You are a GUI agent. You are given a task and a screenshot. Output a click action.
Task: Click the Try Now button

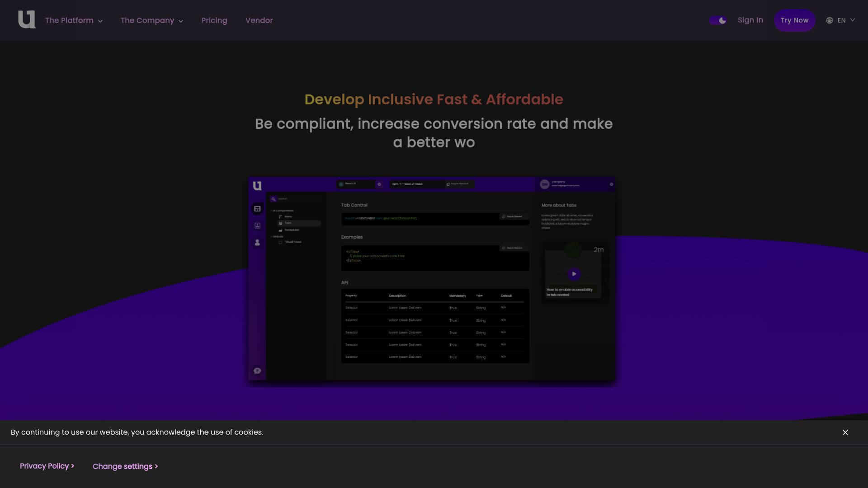(794, 20)
